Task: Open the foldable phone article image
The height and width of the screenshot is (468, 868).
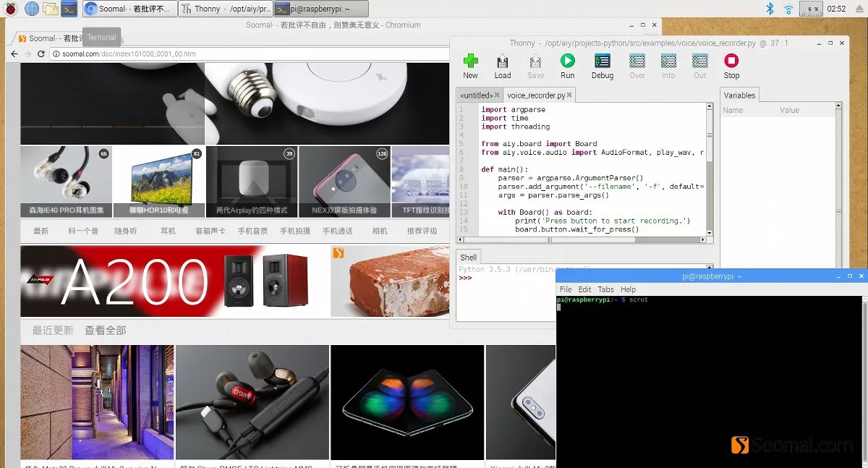Action: (407, 401)
